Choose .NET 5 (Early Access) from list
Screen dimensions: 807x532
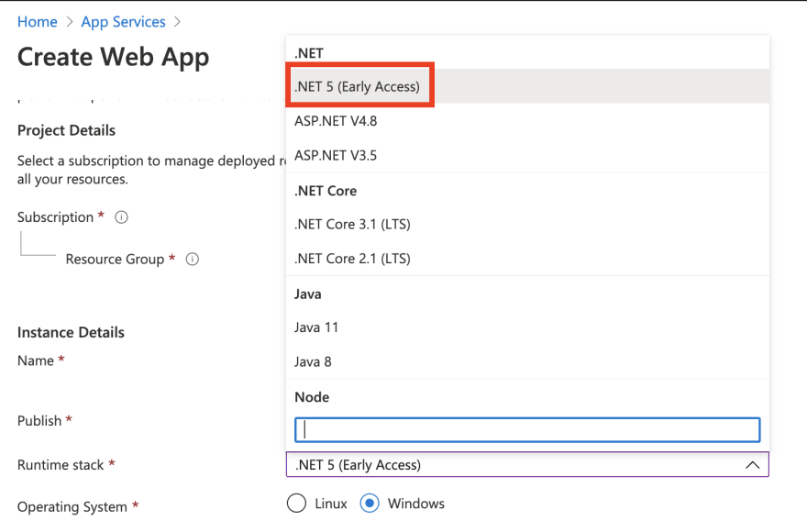[x=527, y=86]
